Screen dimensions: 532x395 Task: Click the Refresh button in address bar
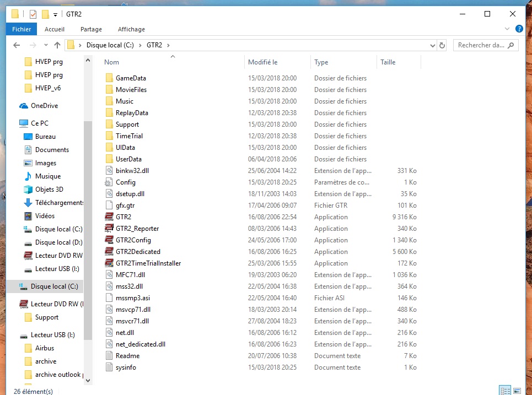point(442,45)
